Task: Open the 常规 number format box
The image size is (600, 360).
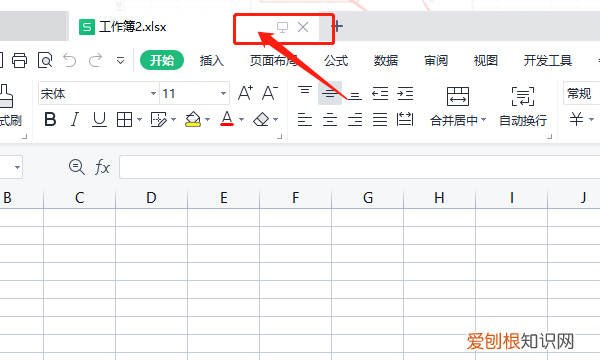Action: [x=582, y=93]
